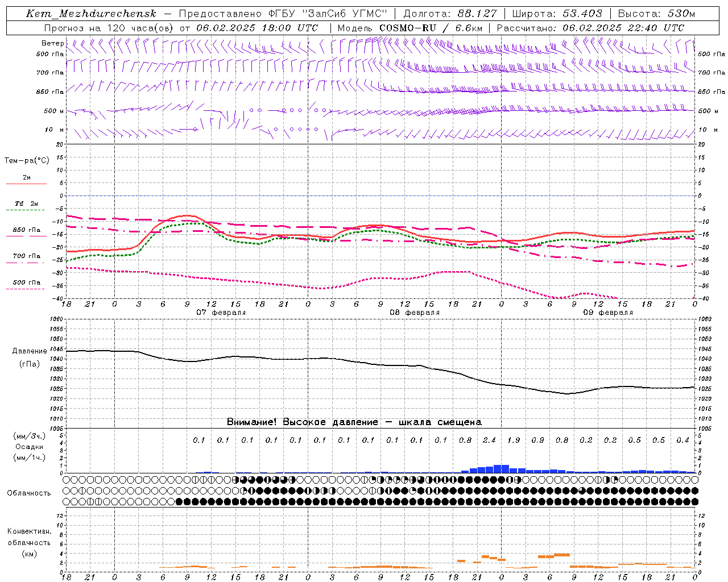The width and height of the screenshot is (728, 582).
Task: Click the "Конвективн." convective cloud label
Action: tap(29, 531)
